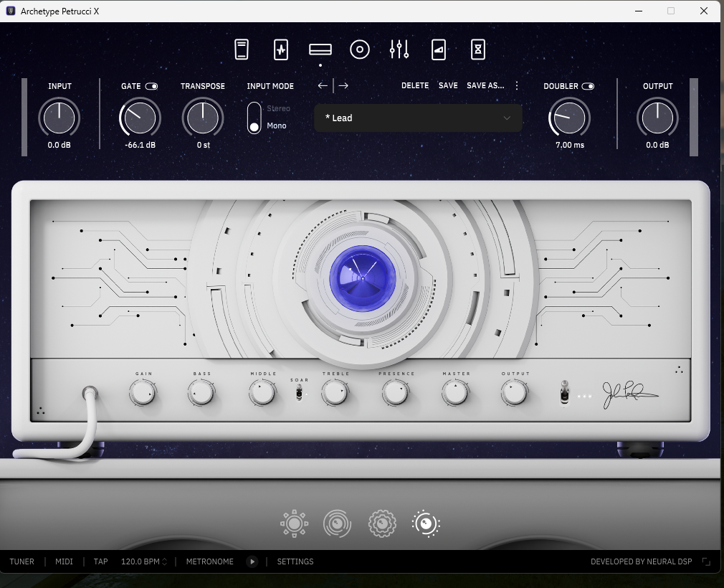Open the cabinet speaker section icon
Image resolution: width=724 pixels, height=588 pixels.
click(x=360, y=49)
